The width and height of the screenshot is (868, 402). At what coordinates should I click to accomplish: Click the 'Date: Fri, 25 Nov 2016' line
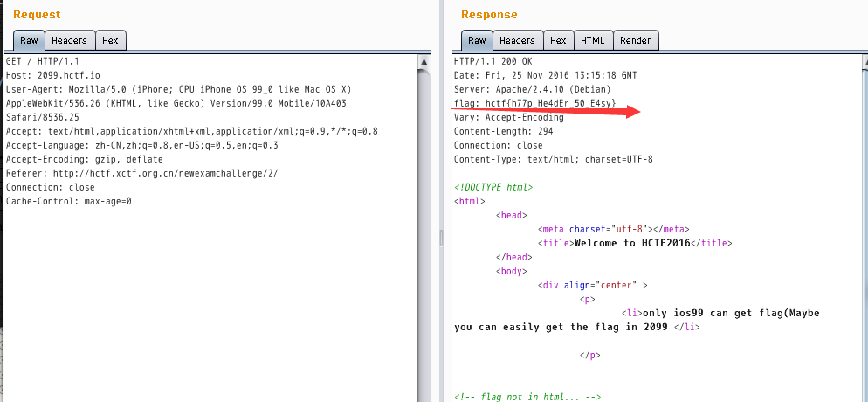545,75
